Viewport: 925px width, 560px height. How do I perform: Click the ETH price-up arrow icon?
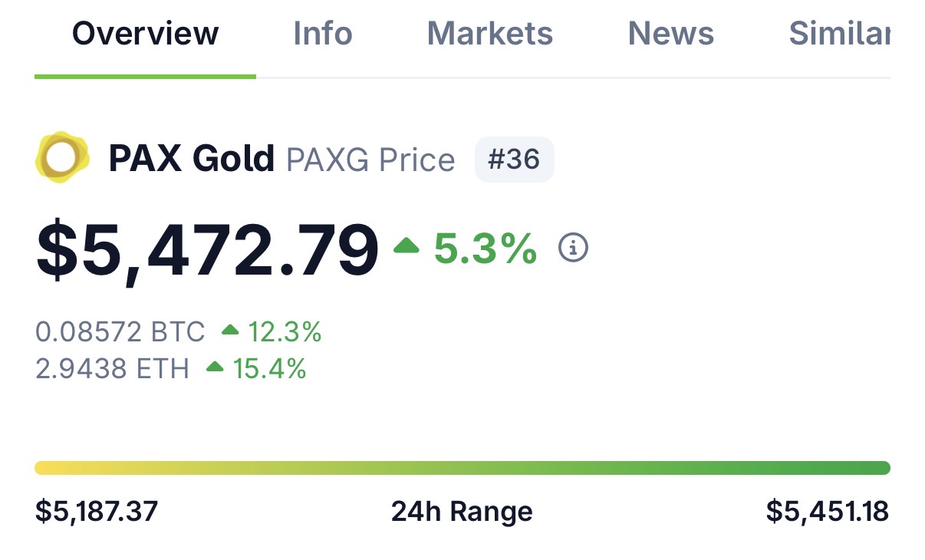[x=216, y=368]
